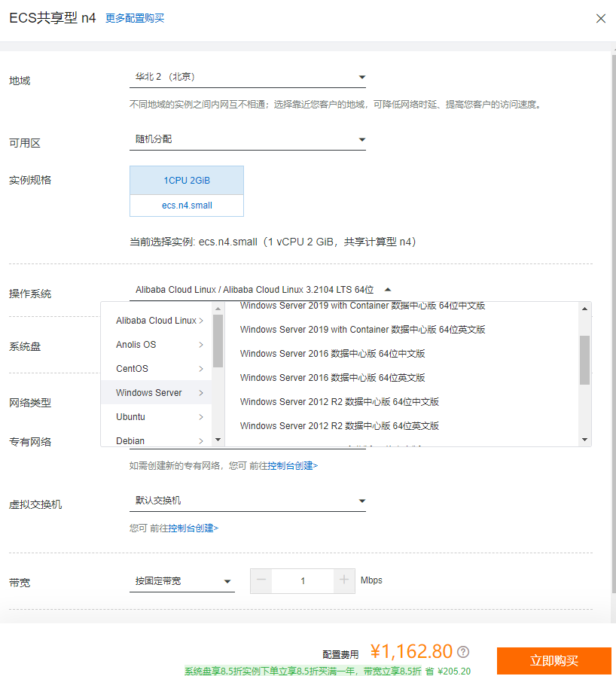Choose Windows Server 2012 R2 64位英文版

[x=339, y=426]
